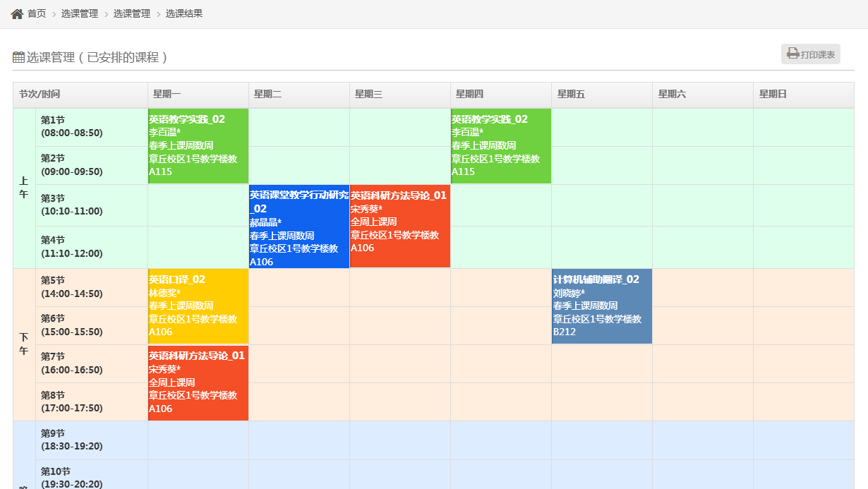Go to the first 选课管理 breadcrumb link
868x489 pixels.
80,13
